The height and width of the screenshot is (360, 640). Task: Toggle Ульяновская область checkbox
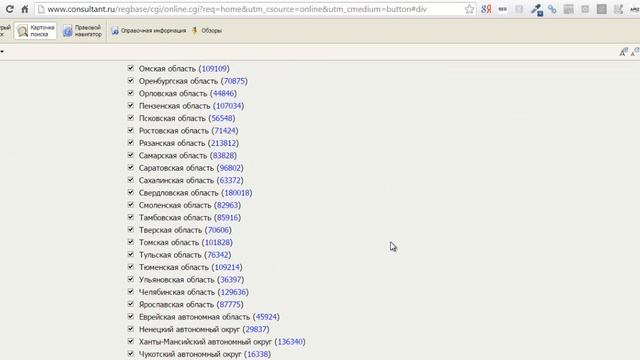tap(131, 279)
